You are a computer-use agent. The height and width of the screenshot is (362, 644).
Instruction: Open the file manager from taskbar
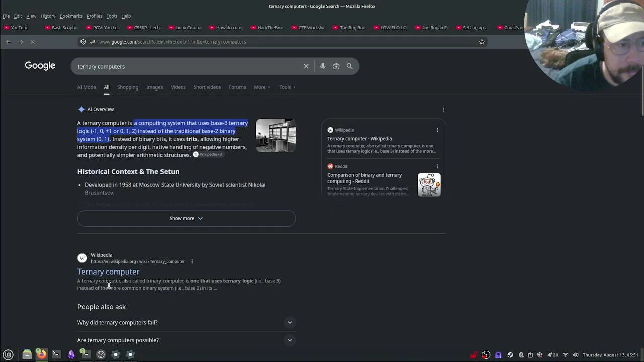point(27,354)
